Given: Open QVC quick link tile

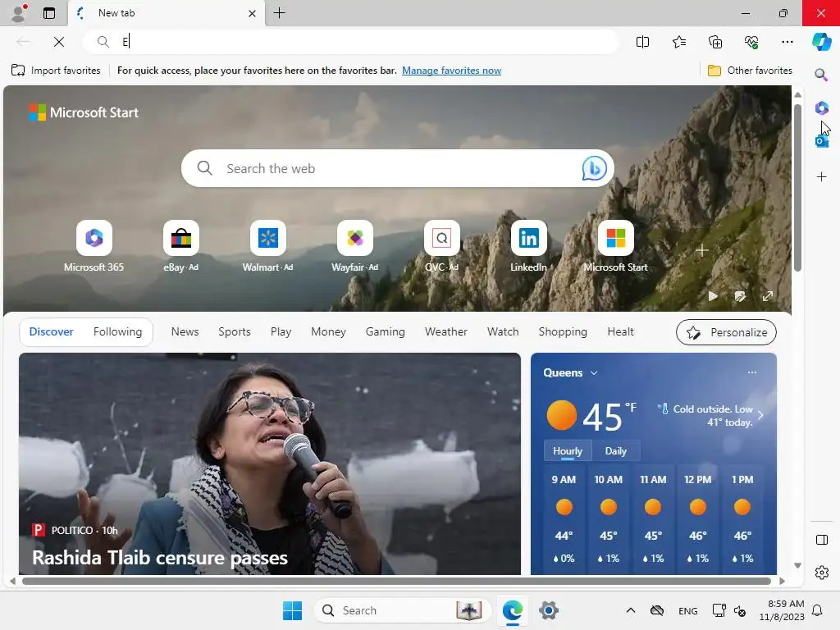Looking at the screenshot, I should [x=442, y=246].
